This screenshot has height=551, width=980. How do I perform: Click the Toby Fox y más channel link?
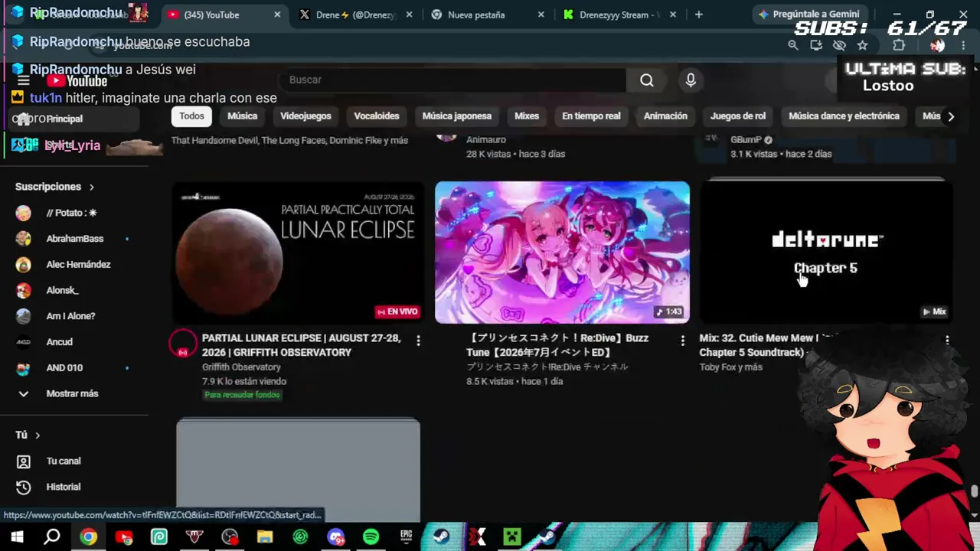730,367
